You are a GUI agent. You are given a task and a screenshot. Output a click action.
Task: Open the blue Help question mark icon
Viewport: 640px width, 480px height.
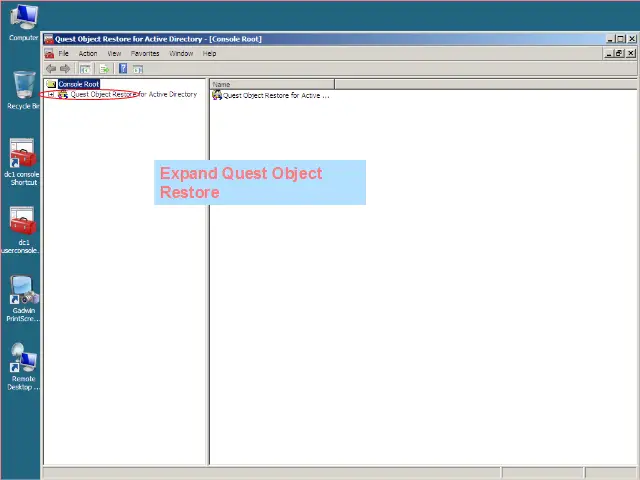pyautogui.click(x=123, y=69)
